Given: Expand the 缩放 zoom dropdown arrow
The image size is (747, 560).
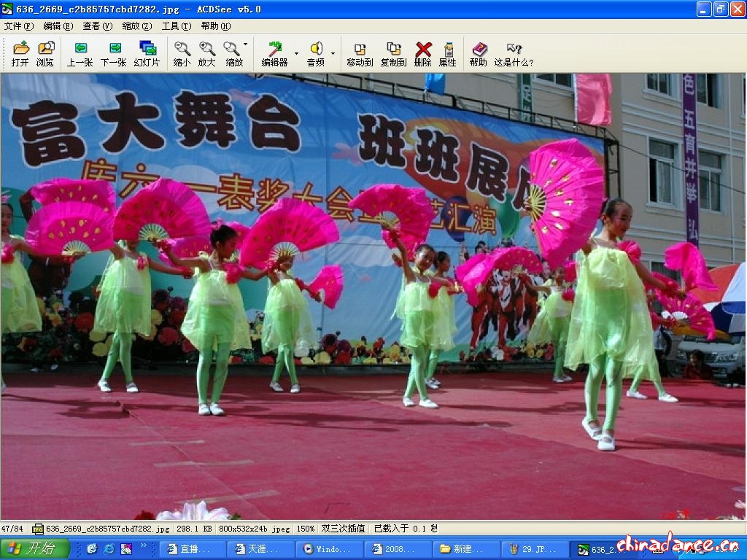Looking at the screenshot, I should point(245,45).
